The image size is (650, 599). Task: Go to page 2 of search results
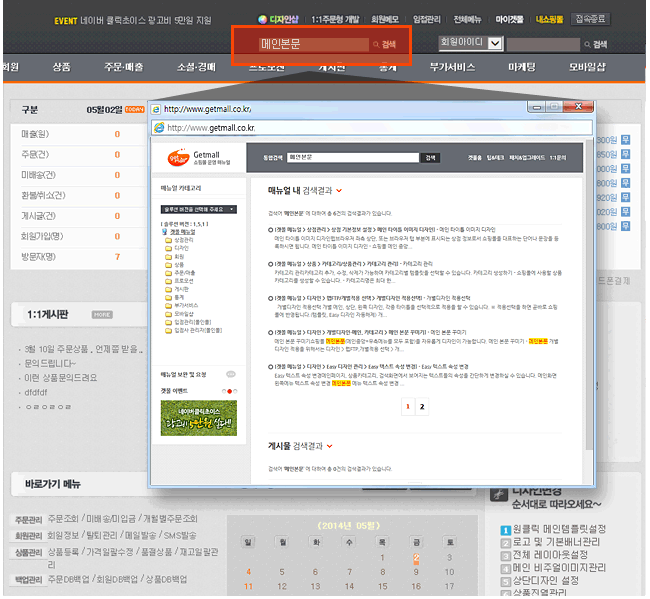coord(422,407)
